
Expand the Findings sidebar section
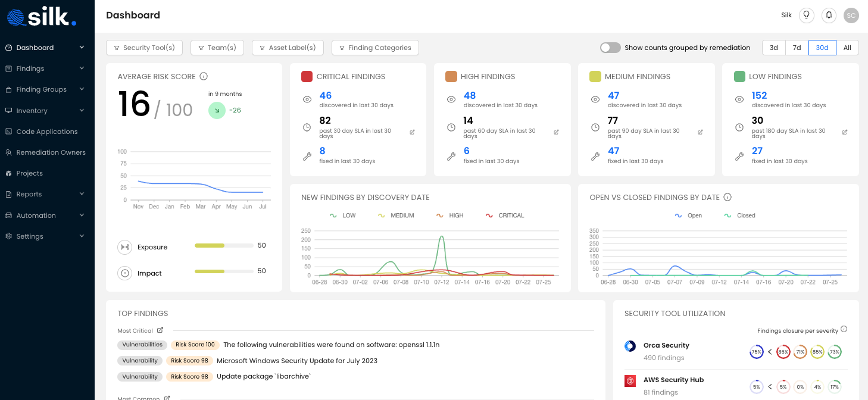[45, 68]
